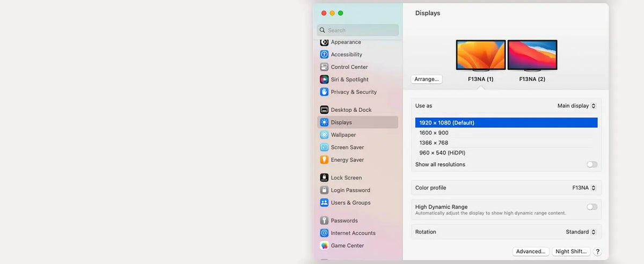Expand the Color profile F13NA dropdown
The image size is (644, 264).
point(584,188)
